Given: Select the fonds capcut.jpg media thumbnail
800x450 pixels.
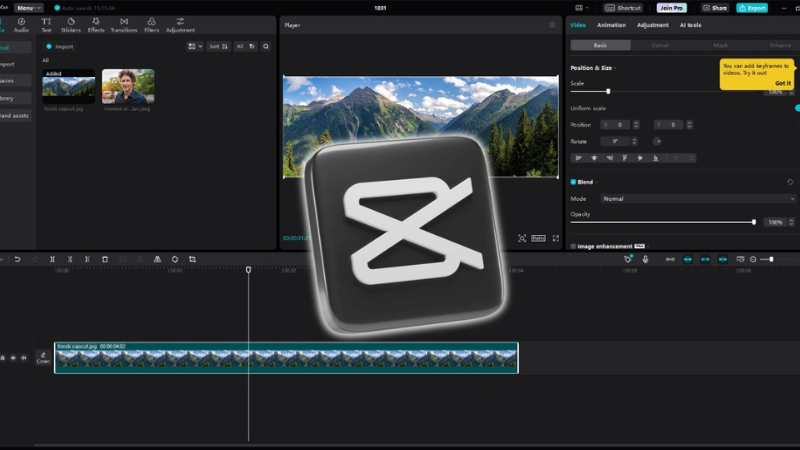Looking at the screenshot, I should point(68,87).
